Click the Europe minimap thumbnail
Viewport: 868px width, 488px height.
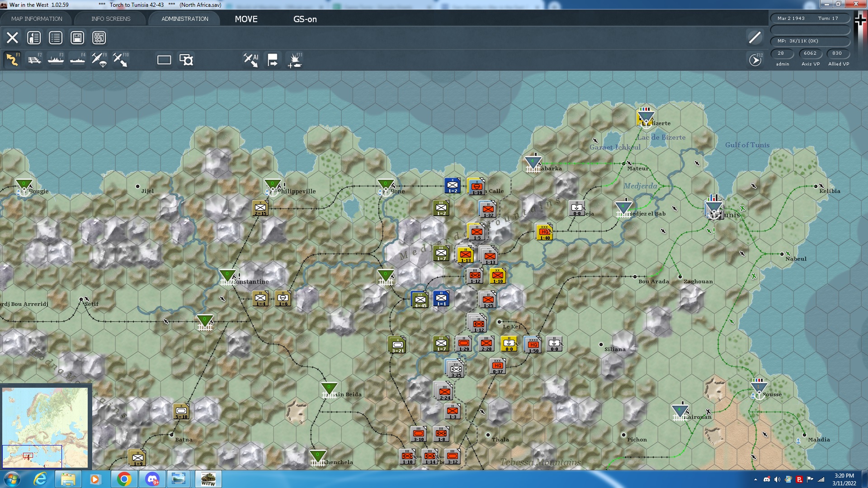(x=45, y=427)
